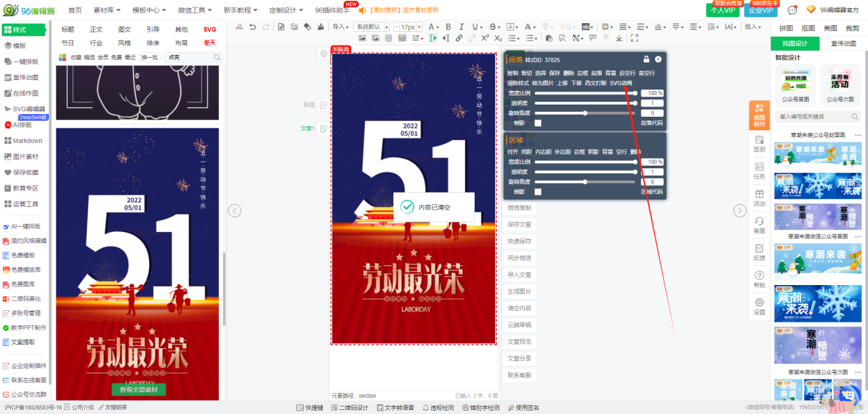Click the undo arrow in the toolbar

click(x=253, y=27)
